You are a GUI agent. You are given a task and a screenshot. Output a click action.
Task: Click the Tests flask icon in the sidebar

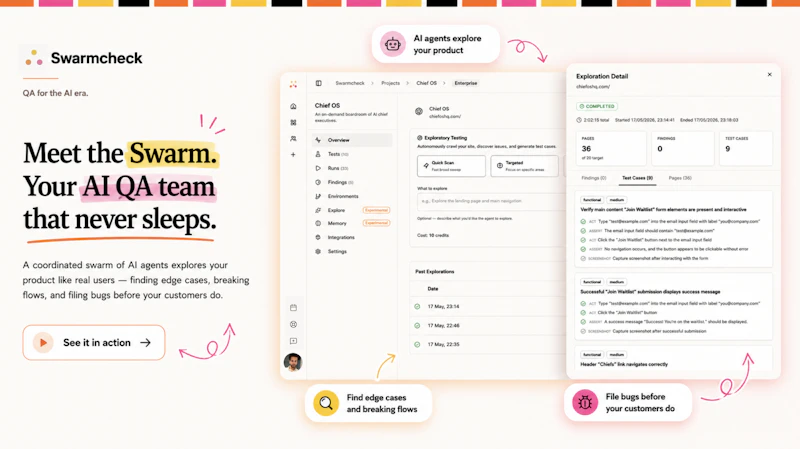(318, 154)
